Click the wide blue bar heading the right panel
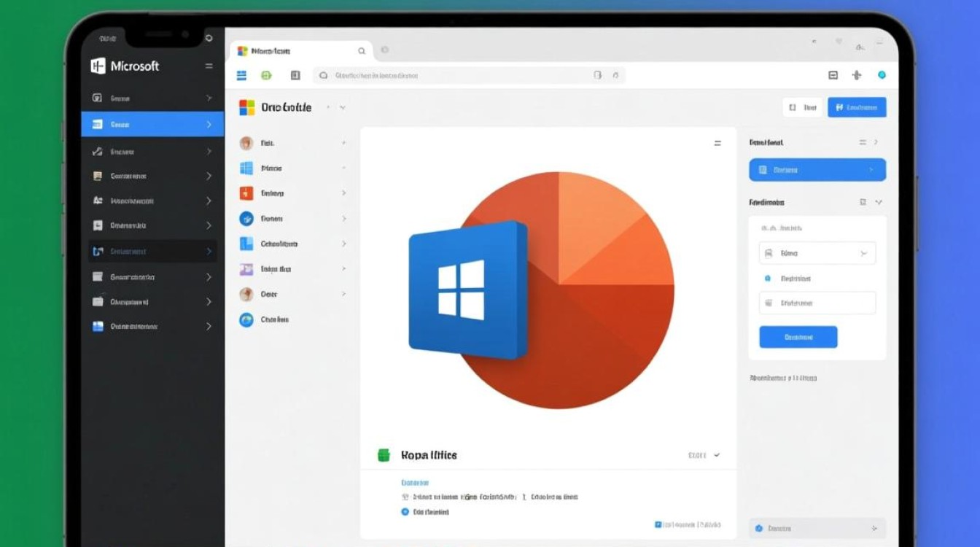Image resolution: width=980 pixels, height=547 pixels. 817,170
